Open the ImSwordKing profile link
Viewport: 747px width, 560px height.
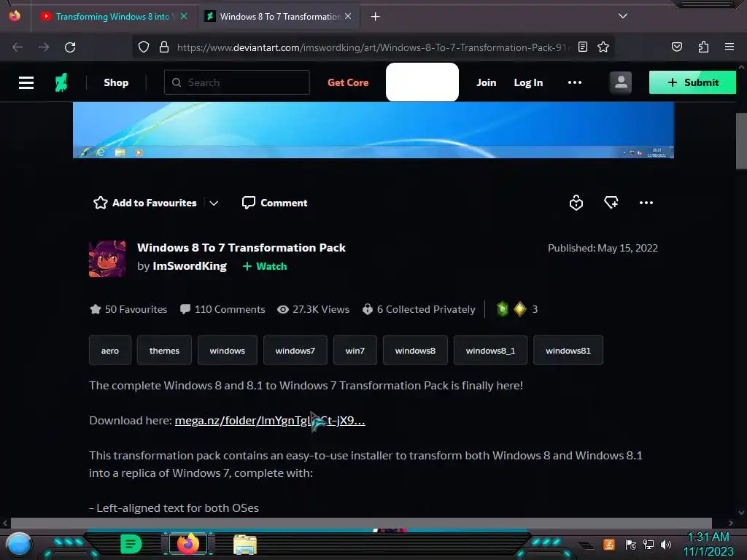pos(190,266)
